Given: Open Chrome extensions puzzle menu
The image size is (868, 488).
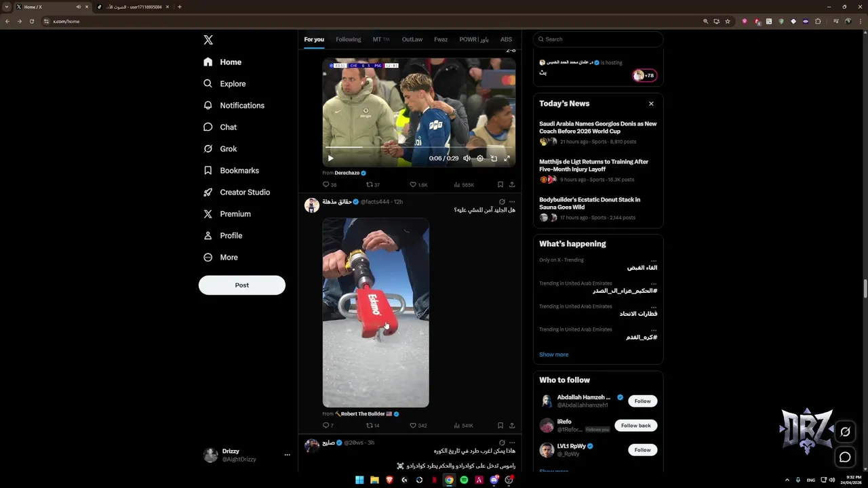Looking at the screenshot, I should click(x=818, y=21).
